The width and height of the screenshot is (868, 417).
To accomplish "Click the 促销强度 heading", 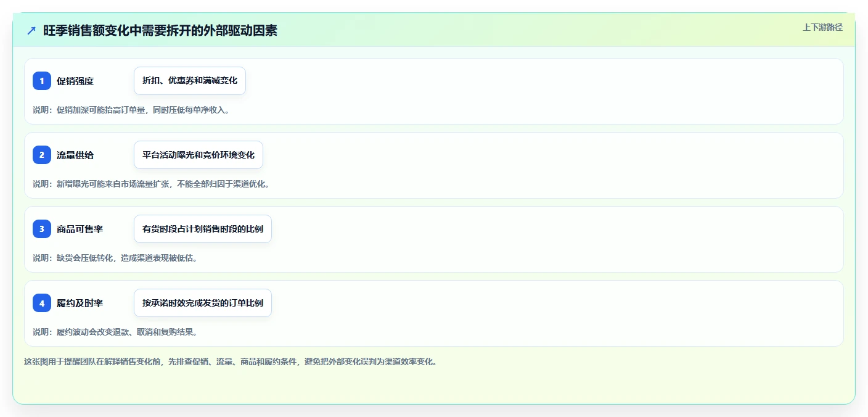I will tap(75, 81).
